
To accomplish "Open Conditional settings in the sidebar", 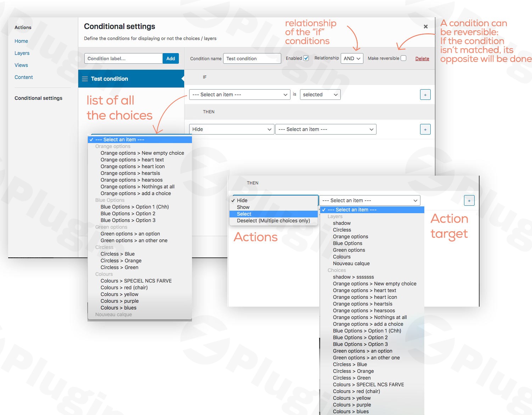I will point(38,98).
